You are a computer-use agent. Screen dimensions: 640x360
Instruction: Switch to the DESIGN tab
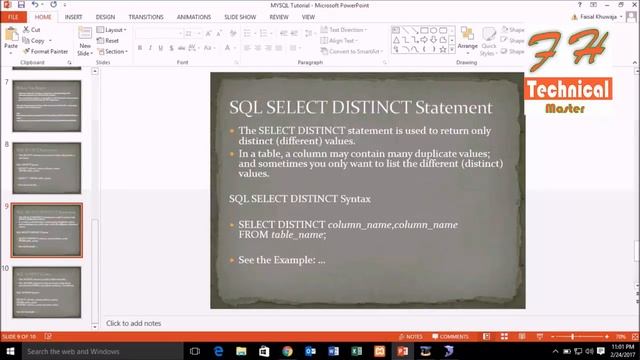105,17
